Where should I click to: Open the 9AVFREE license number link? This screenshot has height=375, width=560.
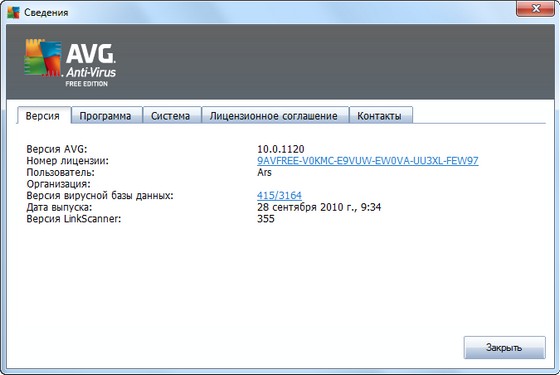pyautogui.click(x=368, y=161)
